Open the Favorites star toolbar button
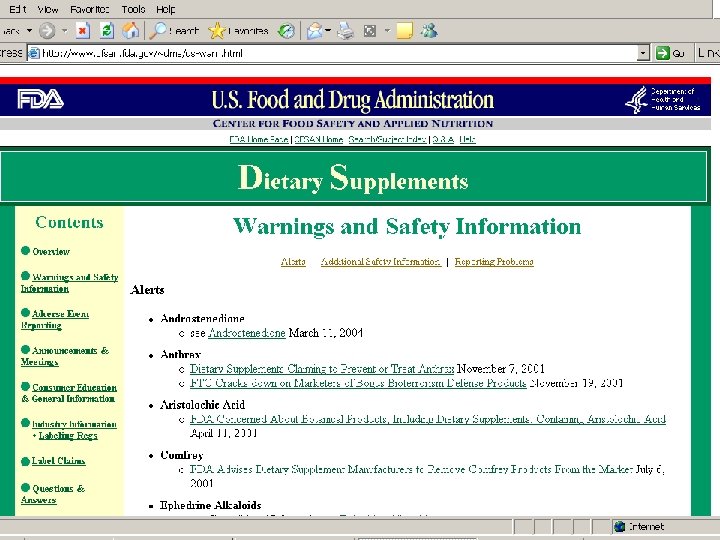This screenshot has width=720, height=540. click(238, 31)
